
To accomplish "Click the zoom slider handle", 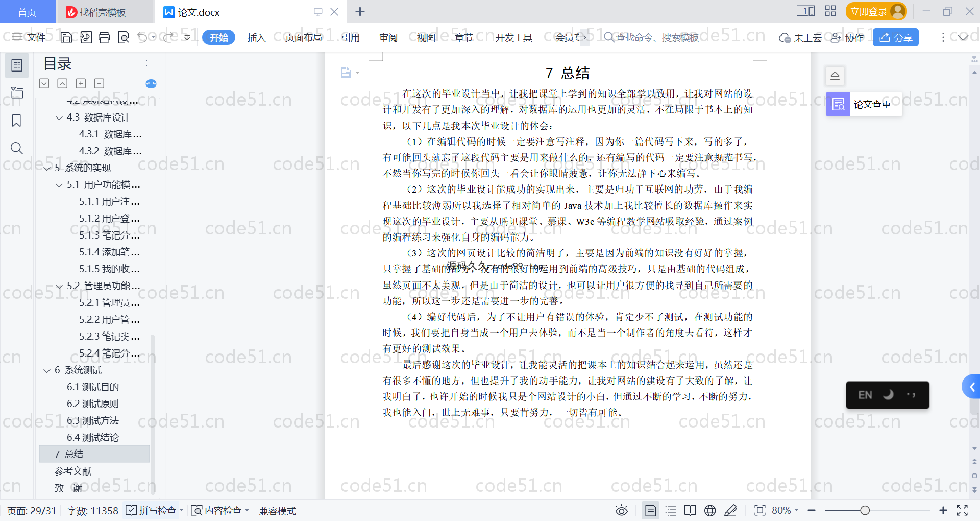I will click(x=865, y=510).
